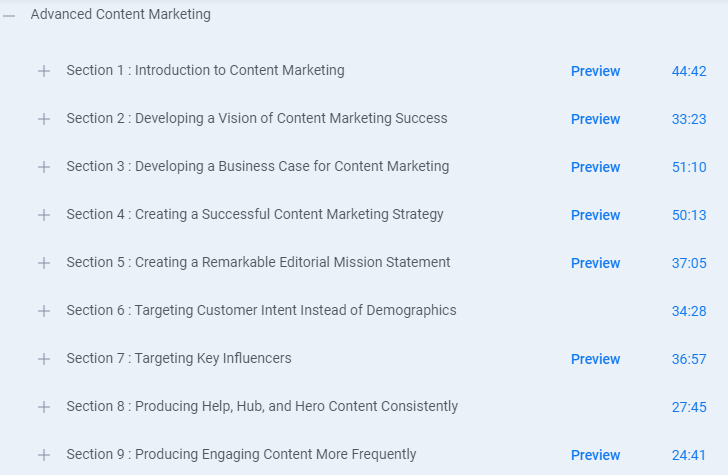
Task: Open Preview for Introduction to Content Marketing
Action: coord(595,71)
